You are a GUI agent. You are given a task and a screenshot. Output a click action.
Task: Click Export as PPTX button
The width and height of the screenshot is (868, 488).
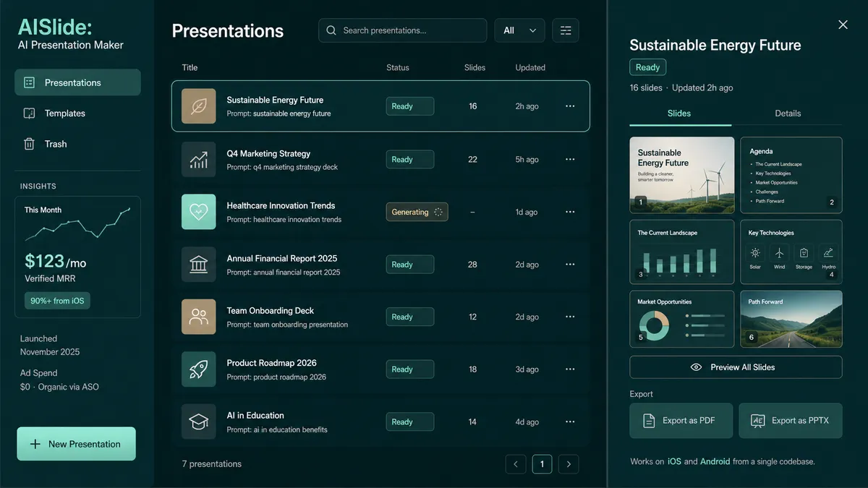click(x=791, y=421)
